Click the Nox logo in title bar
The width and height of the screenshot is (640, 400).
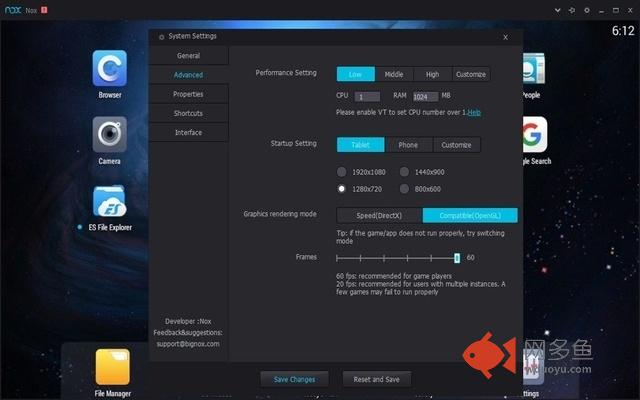click(13, 10)
